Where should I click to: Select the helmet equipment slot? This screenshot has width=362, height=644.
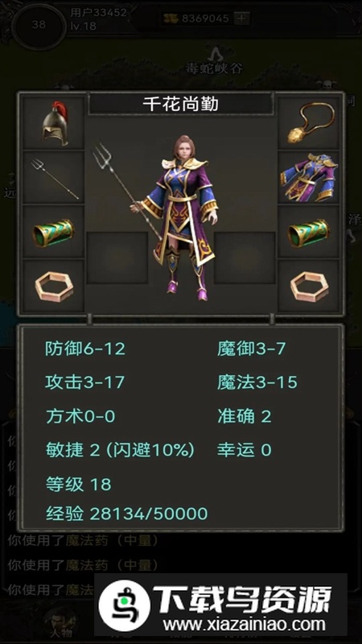(x=53, y=123)
